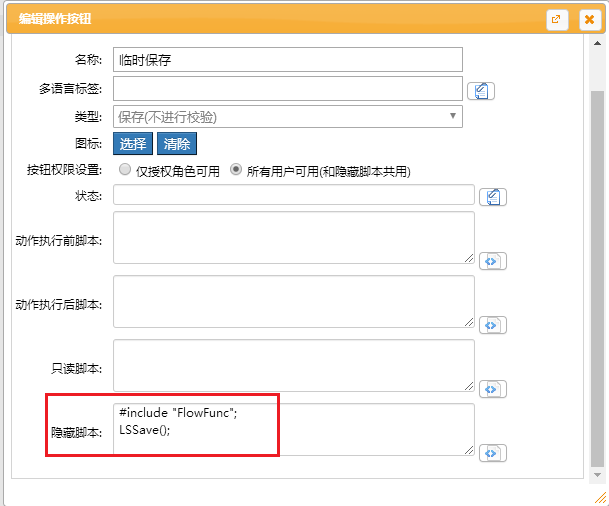Select 所有用户可用 radio option
The width and height of the screenshot is (609, 506).
(236, 169)
